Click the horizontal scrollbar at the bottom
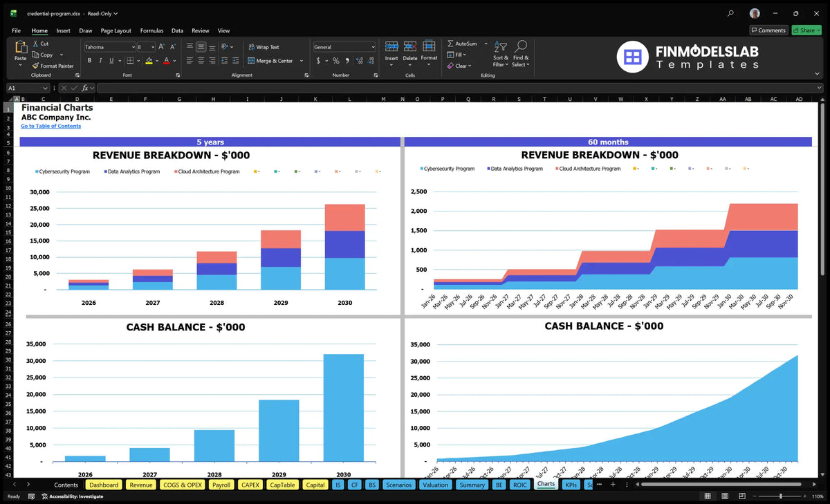The width and height of the screenshot is (830, 504). pyautogui.click(x=719, y=485)
